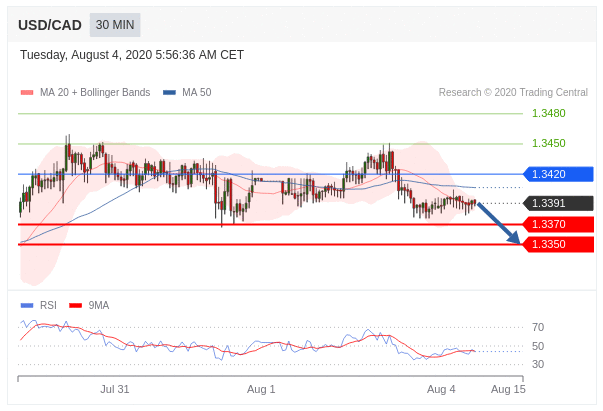Click the blue 1.3420 pivot price tag

point(558,174)
